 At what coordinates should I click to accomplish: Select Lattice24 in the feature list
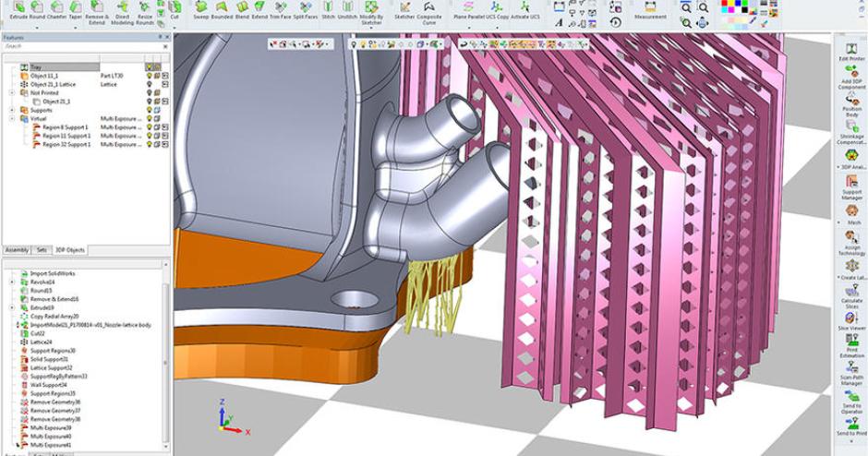42,342
